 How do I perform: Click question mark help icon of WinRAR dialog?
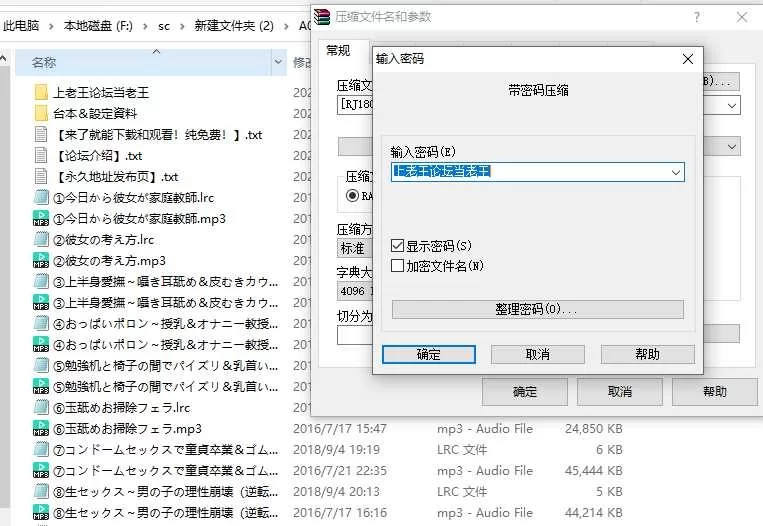coord(697,18)
